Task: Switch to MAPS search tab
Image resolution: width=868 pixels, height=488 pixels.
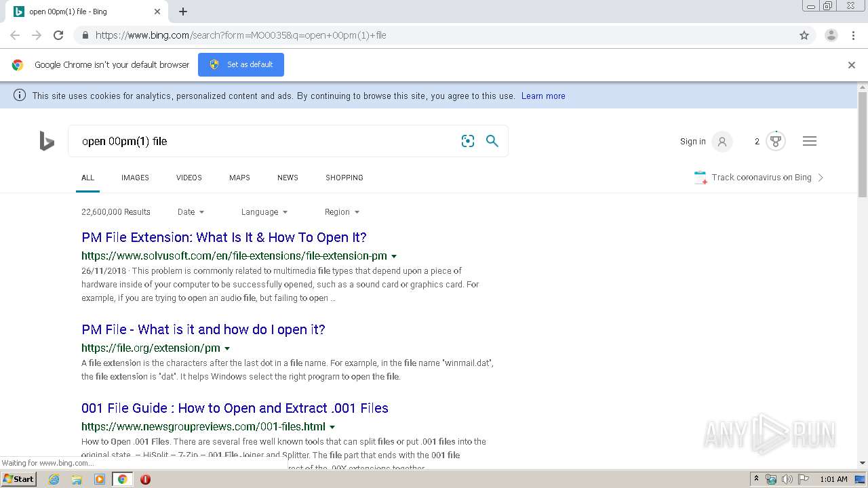Action: click(239, 178)
